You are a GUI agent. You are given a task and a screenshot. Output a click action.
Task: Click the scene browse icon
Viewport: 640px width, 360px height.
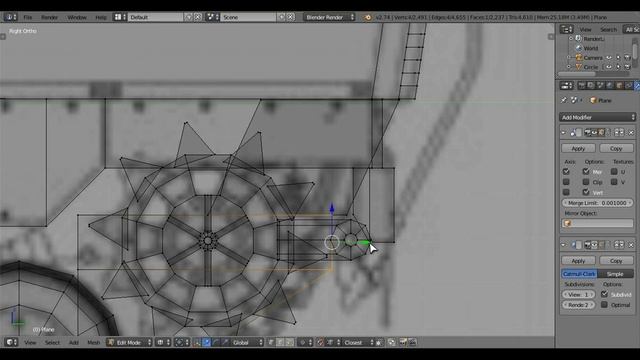pos(212,17)
